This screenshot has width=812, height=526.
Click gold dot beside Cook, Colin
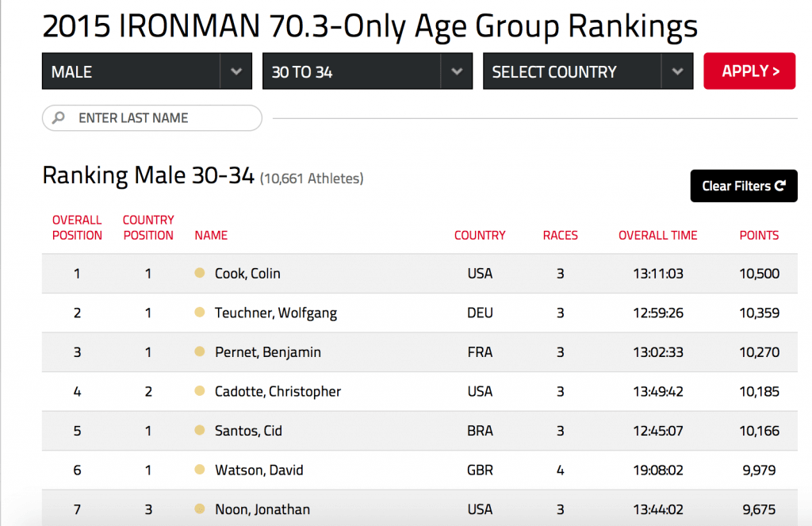[x=200, y=274]
